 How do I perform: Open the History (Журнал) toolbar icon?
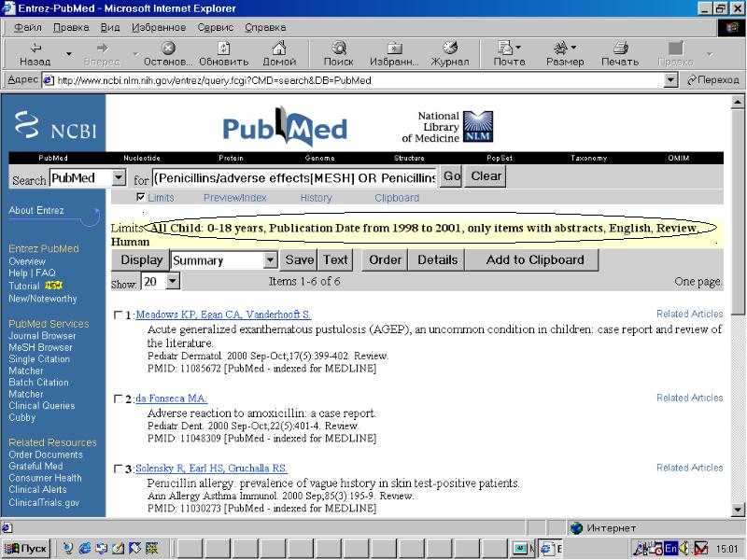(450, 53)
